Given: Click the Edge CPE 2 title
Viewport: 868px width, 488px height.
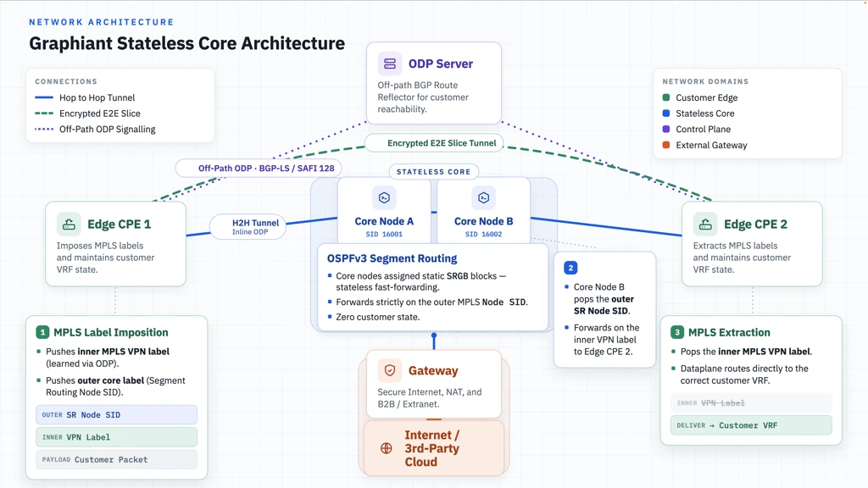Looking at the screenshot, I should (x=755, y=224).
